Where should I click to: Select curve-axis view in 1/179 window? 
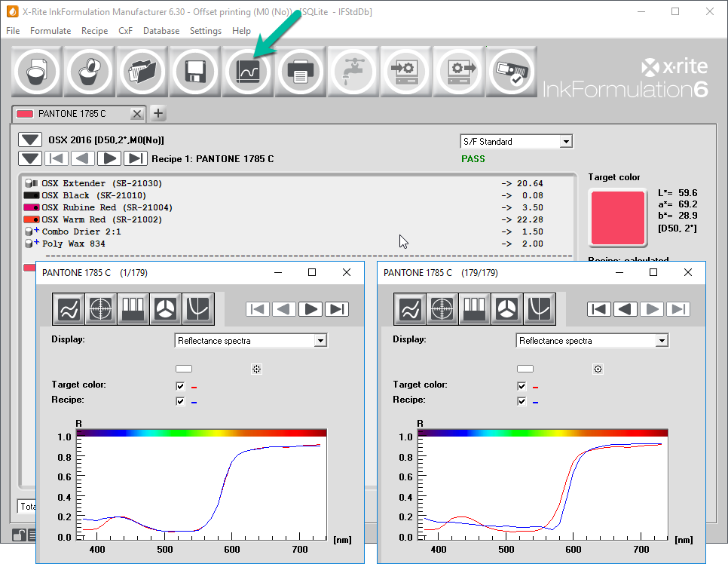(198, 309)
